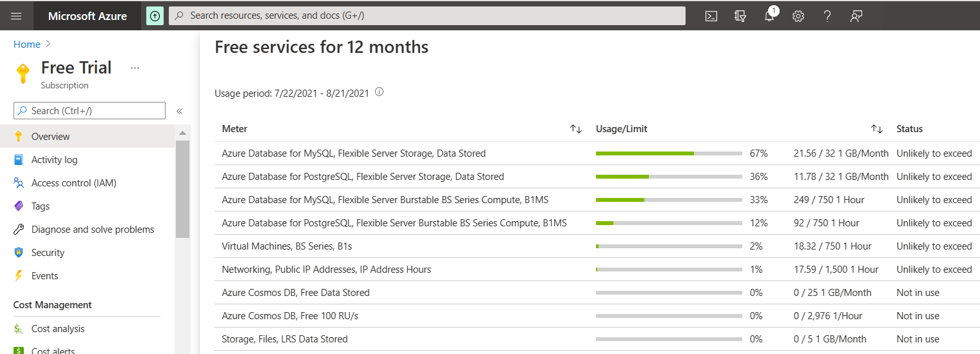
Task: Open Directories and subscriptions filter icon
Action: tap(740, 16)
